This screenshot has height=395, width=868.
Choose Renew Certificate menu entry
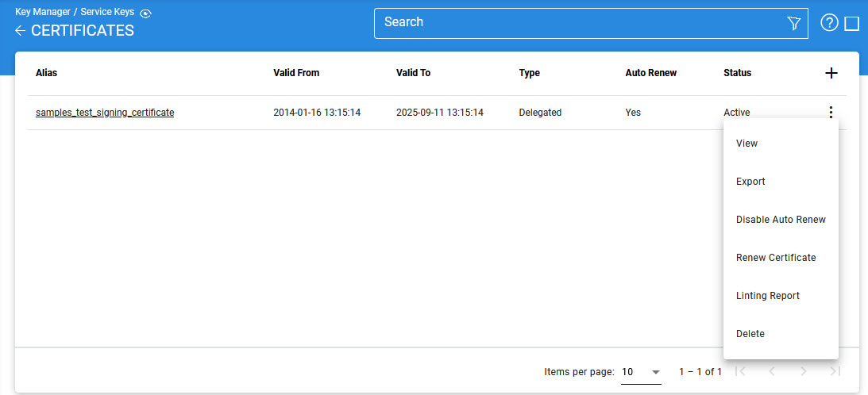(x=776, y=258)
